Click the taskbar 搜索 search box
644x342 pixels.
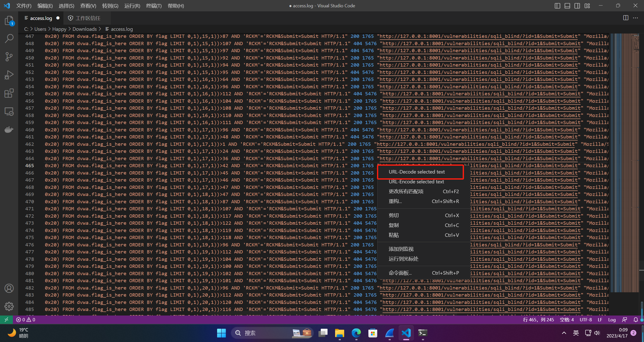[272, 333]
